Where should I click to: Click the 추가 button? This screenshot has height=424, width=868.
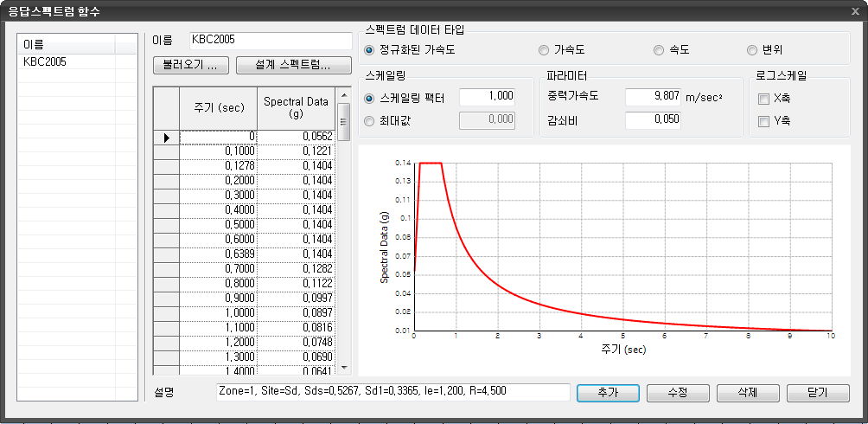click(608, 393)
